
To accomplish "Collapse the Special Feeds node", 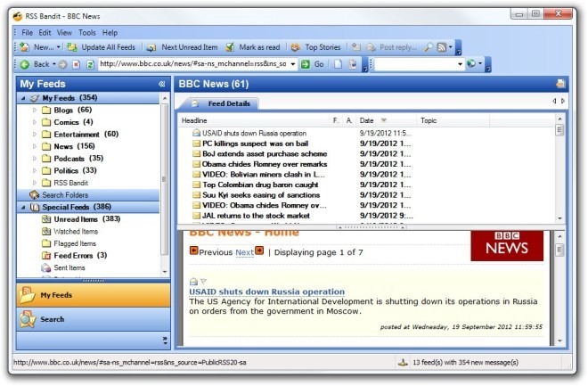I will tap(23, 207).
